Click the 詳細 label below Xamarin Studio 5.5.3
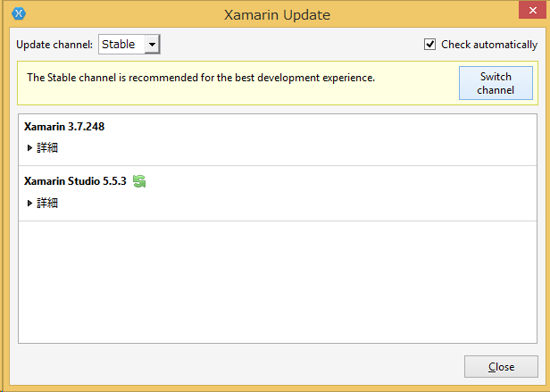The image size is (550, 392). [47, 204]
